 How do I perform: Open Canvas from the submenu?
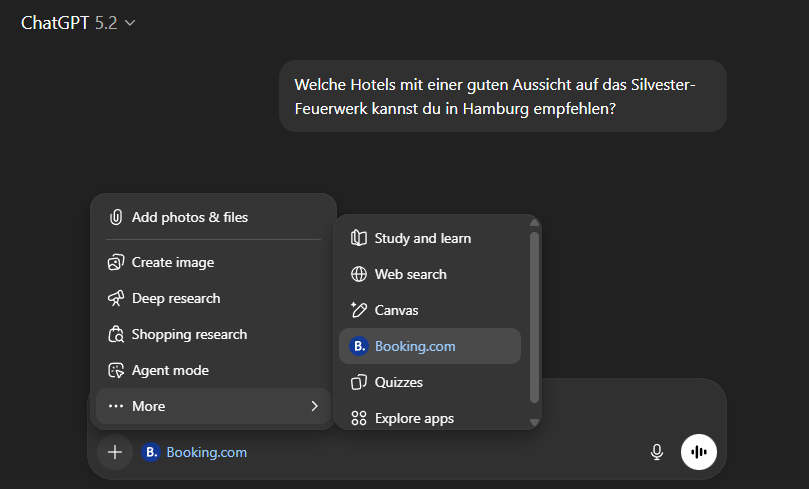(x=396, y=310)
